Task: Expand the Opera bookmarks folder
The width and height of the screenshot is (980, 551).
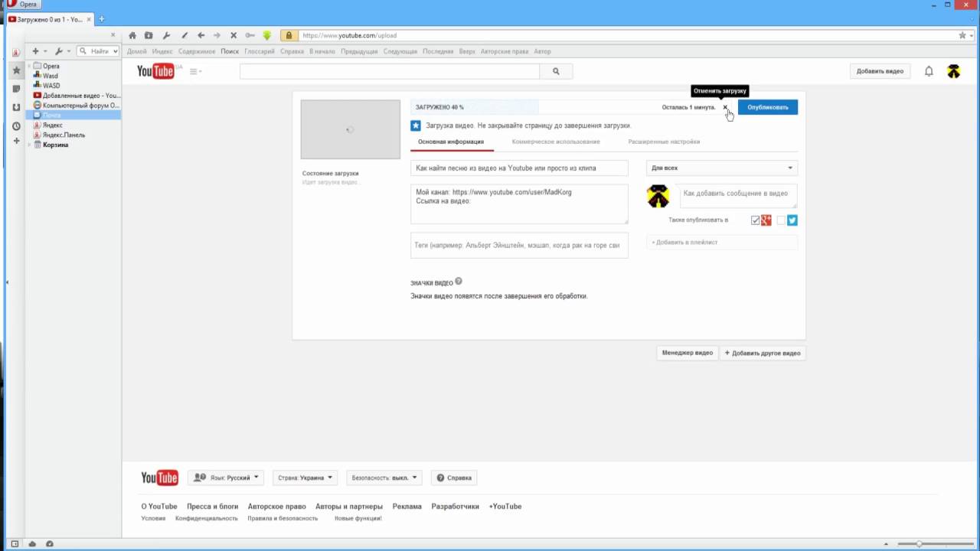Action: click(29, 66)
